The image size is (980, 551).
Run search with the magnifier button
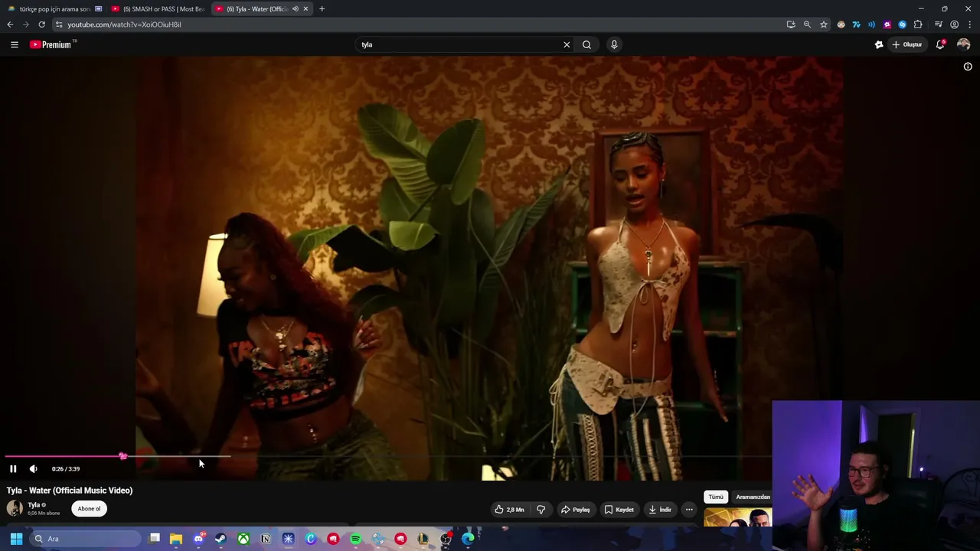click(x=586, y=44)
